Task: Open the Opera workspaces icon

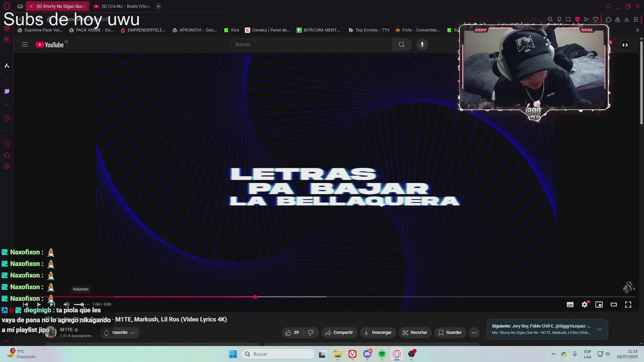Action: click(20, 7)
